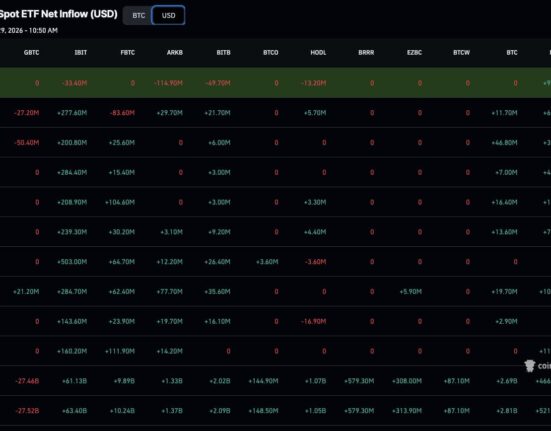Click the -49.70M BITB cell
The width and height of the screenshot is (551, 431).
[218, 83]
